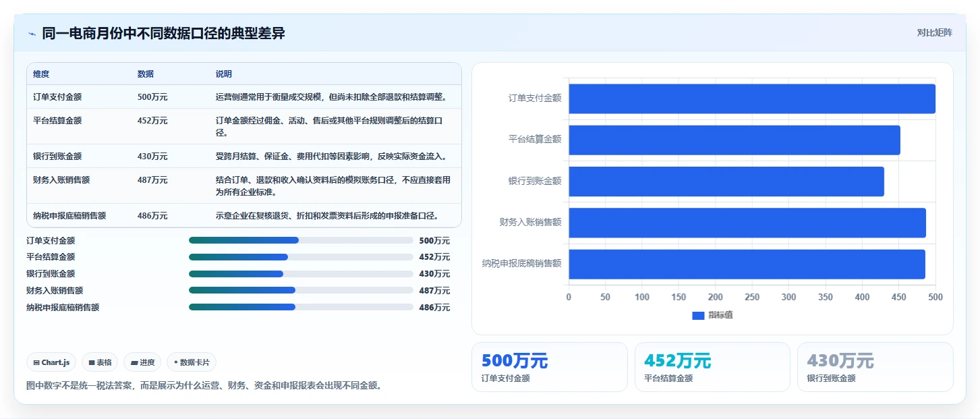This screenshot has height=419, width=980.
Task: Click progress label 财务入账销售额 in the list
Action: (55, 291)
